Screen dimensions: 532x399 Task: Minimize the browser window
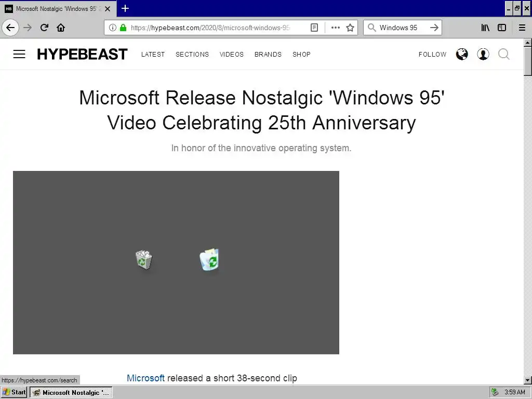(x=508, y=8)
